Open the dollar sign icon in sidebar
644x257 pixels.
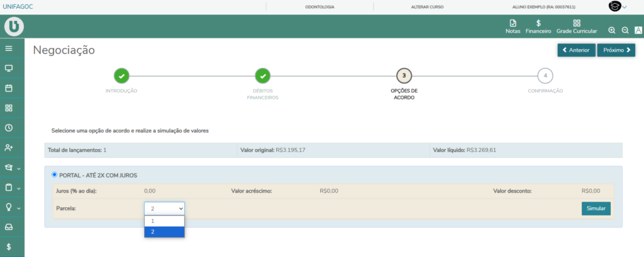click(9, 247)
